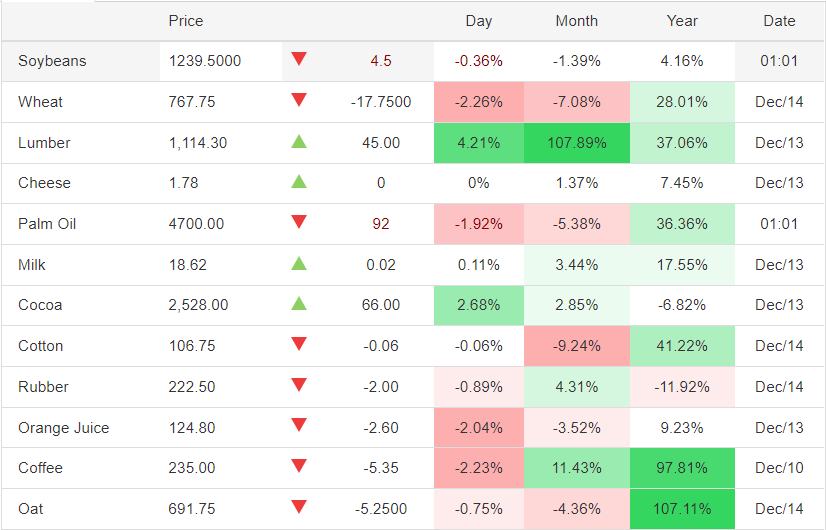
Task: Select the Cocoa price 2,528.00
Action: coord(198,305)
